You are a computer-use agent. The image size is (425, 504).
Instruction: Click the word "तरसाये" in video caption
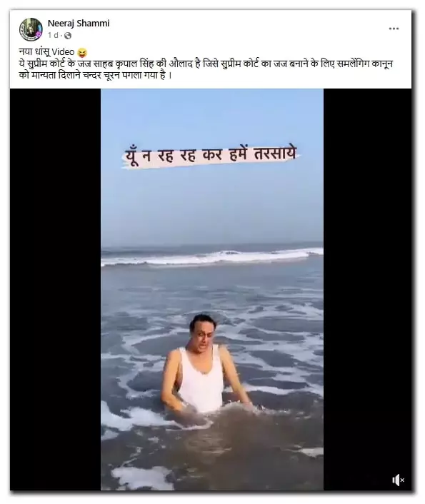click(x=275, y=154)
